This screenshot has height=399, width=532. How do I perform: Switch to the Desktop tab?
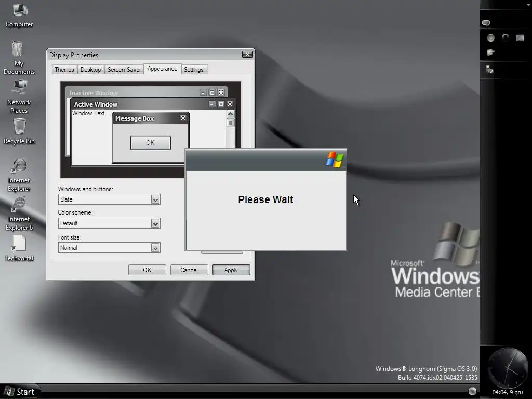coord(90,70)
